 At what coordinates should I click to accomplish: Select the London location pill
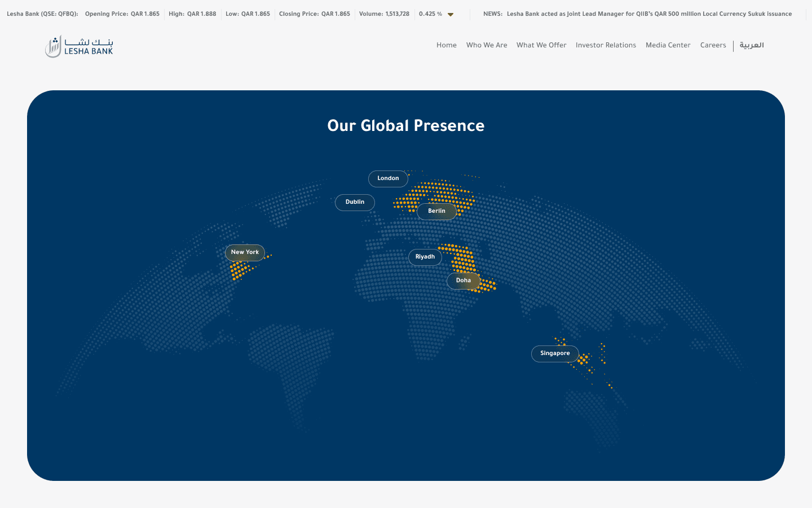tap(388, 178)
